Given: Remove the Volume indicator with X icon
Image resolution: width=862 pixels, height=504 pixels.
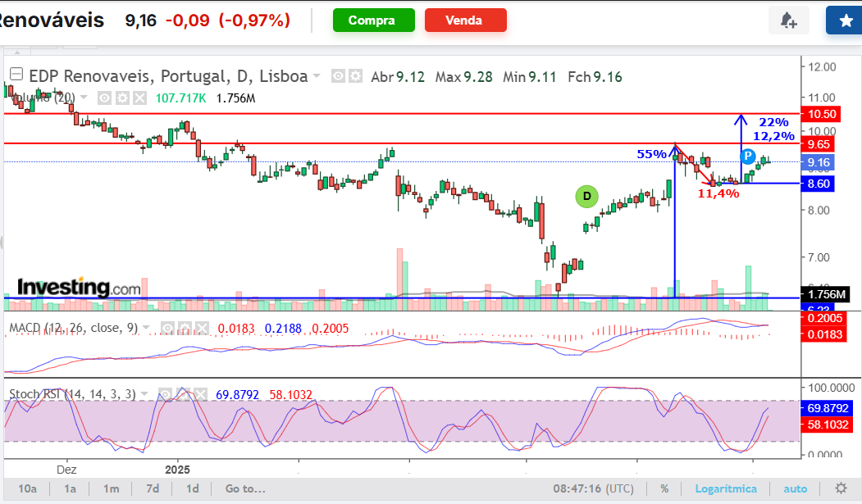Looking at the screenshot, I should (x=140, y=98).
